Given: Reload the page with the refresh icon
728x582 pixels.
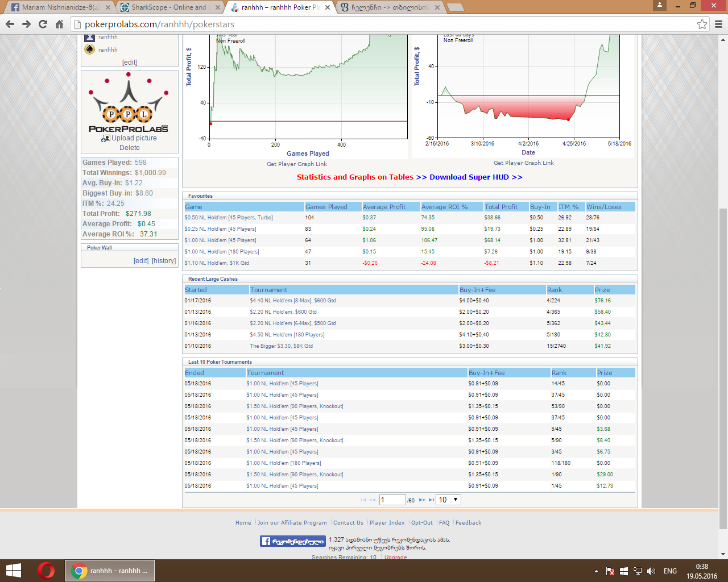Looking at the screenshot, I should (x=43, y=24).
